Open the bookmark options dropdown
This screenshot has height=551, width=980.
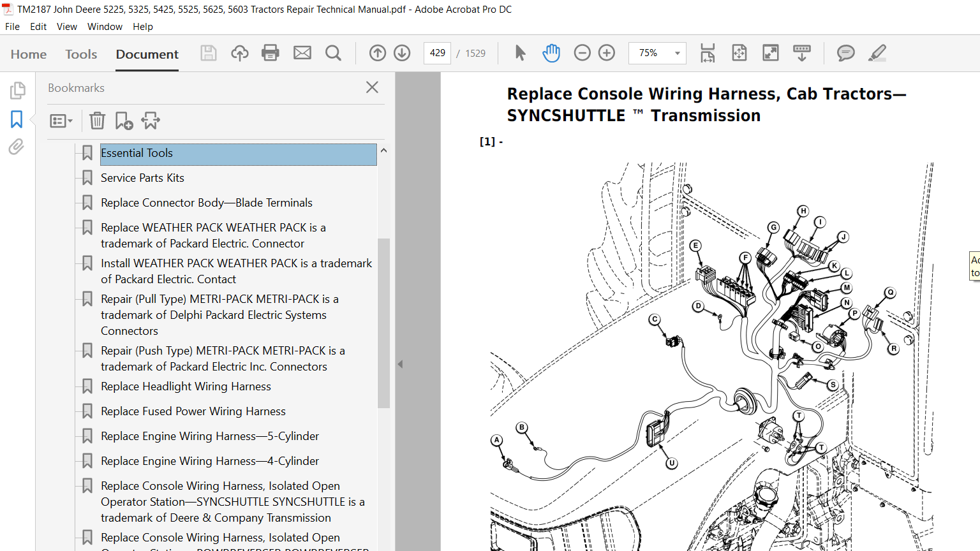click(61, 121)
